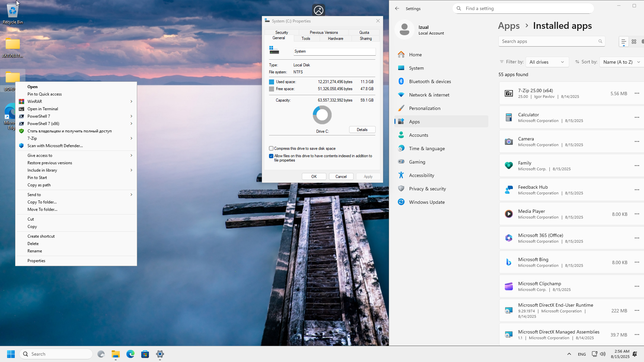The image size is (644, 362).
Task: Open more options for 7-Zip 25.00
Action: (637, 94)
